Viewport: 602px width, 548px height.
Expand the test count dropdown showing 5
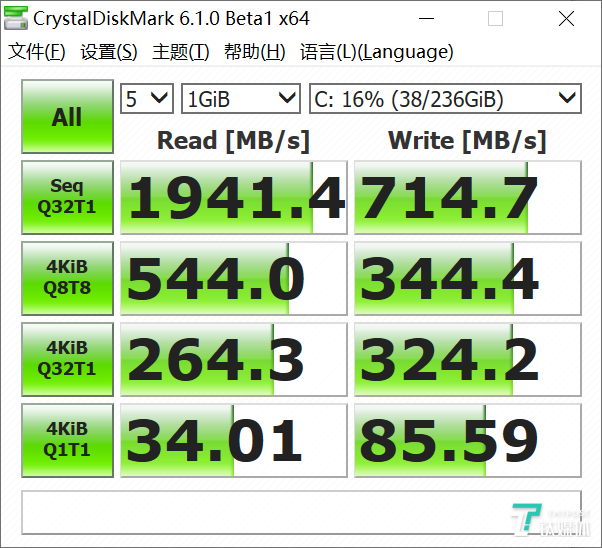pos(146,98)
